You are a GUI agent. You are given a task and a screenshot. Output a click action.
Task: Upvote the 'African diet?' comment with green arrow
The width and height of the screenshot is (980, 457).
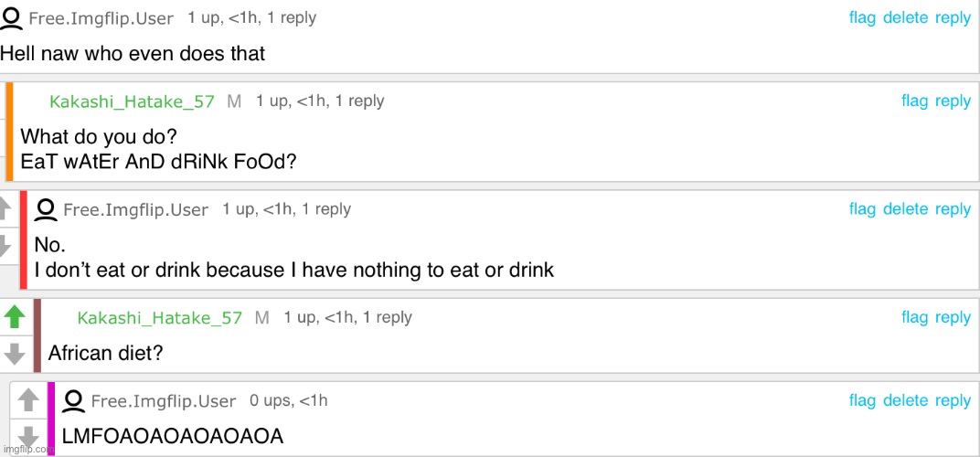[x=15, y=317]
